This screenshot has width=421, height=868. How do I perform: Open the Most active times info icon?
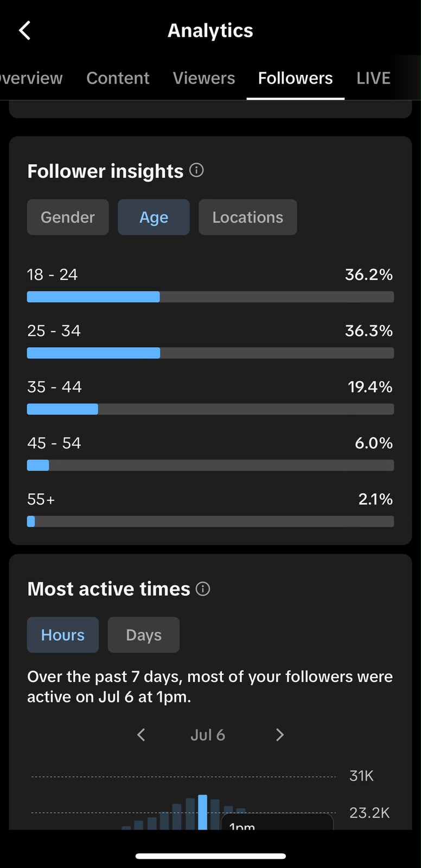[203, 589]
